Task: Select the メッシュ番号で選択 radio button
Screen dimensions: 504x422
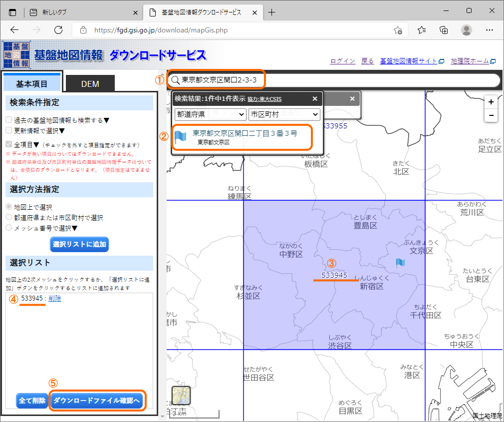Action: 9,228
